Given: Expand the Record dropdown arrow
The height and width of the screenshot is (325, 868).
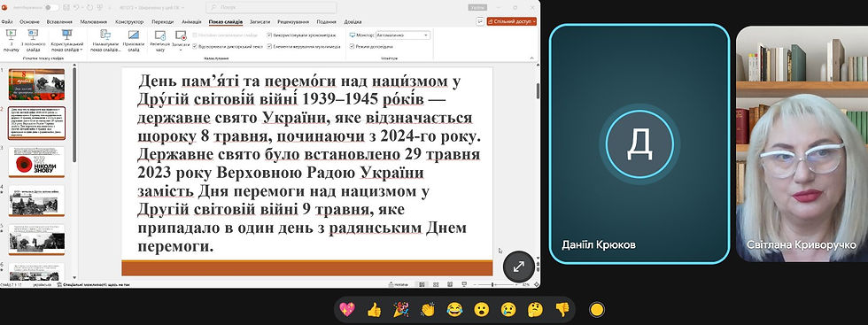Looking at the screenshot, I should tap(181, 50).
